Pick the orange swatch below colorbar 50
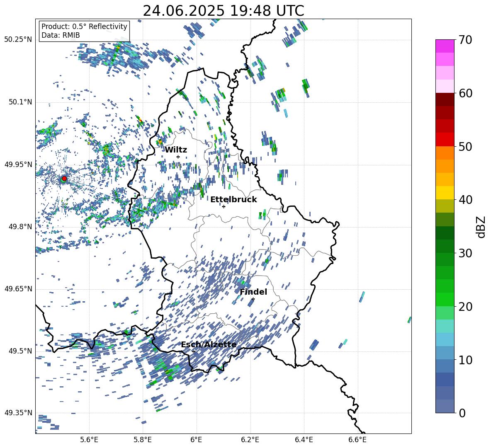Image resolution: width=491 pixels, height=448 pixels. 445,153
